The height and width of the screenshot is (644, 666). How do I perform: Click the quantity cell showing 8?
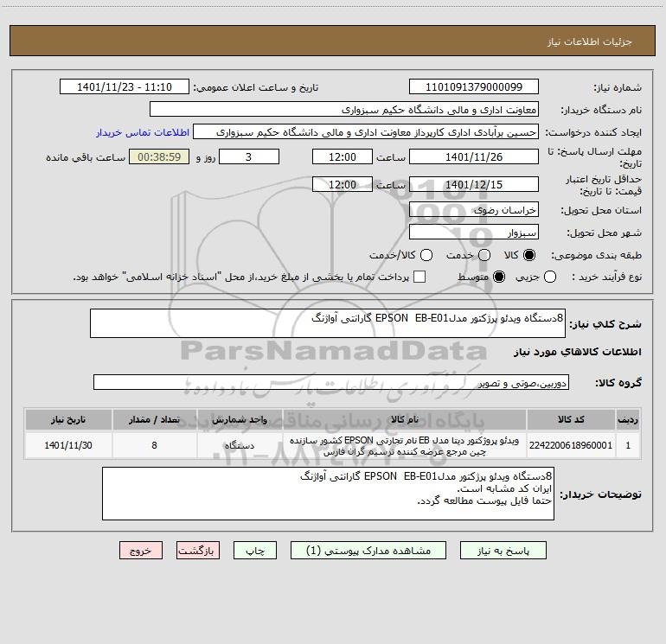click(154, 445)
